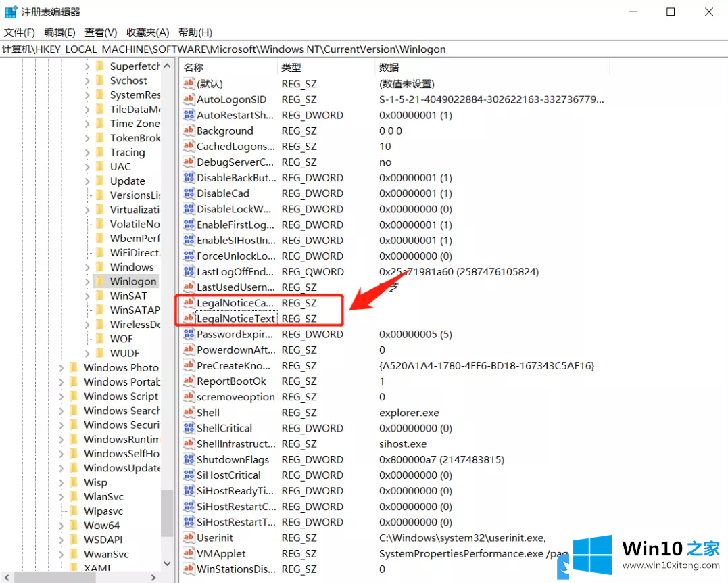Image resolution: width=728 pixels, height=583 pixels.
Task: Click the WinSAT folder icon
Action: 100,296
